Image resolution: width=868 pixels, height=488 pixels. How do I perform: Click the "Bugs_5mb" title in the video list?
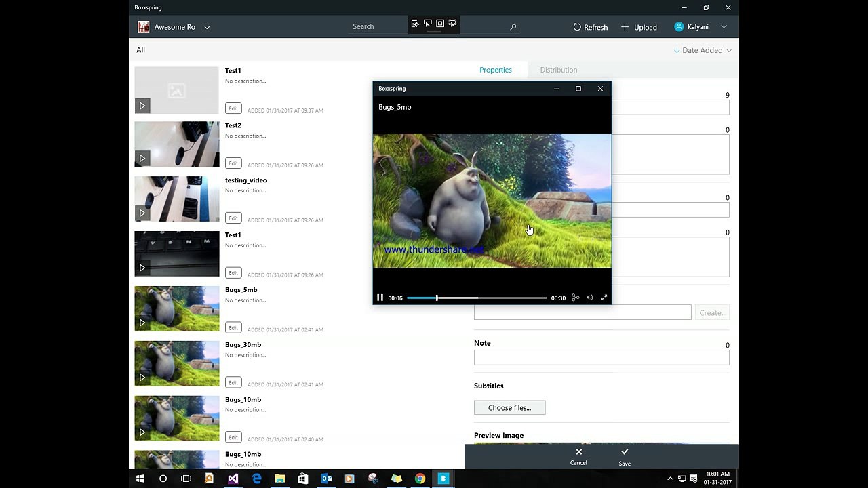coord(241,289)
